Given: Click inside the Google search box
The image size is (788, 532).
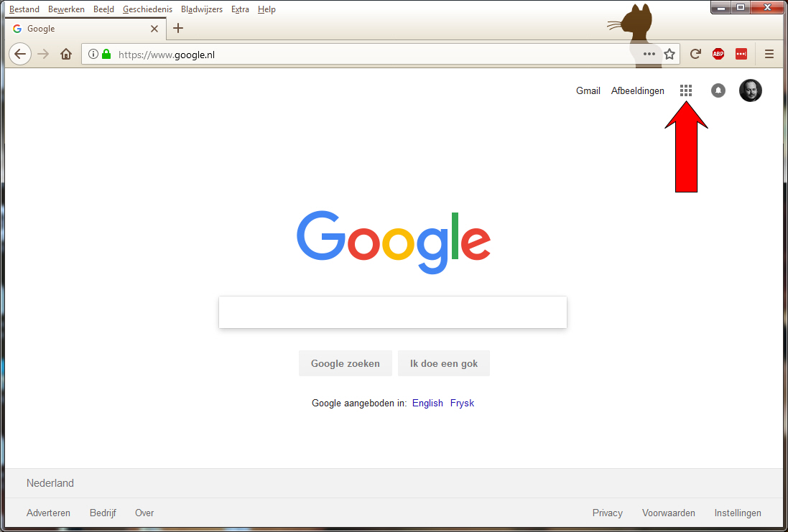Looking at the screenshot, I should tap(392, 312).
